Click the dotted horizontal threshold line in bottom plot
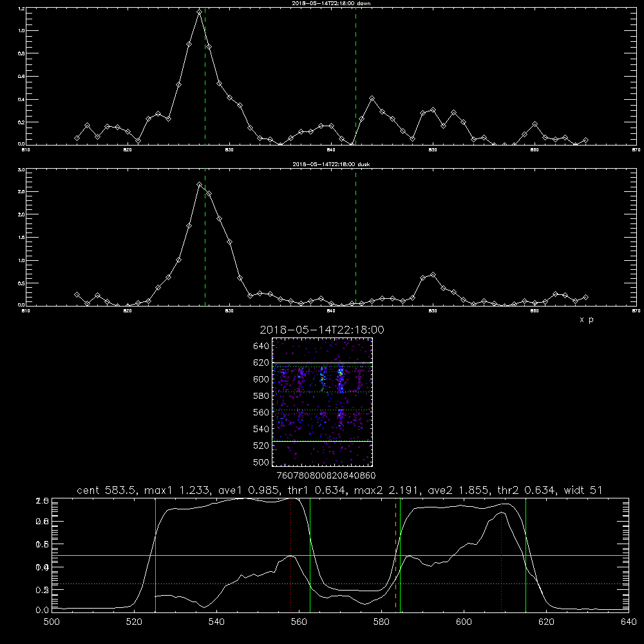 pos(340,583)
